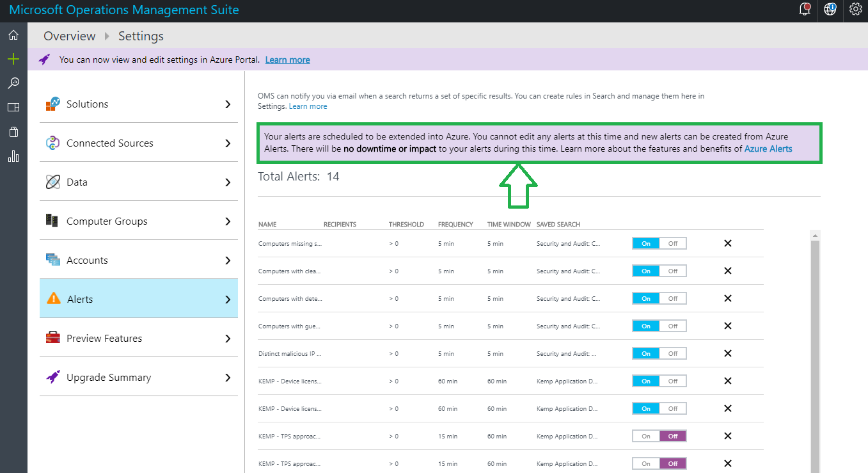Open the Solutions Gallery bag icon

point(13,132)
